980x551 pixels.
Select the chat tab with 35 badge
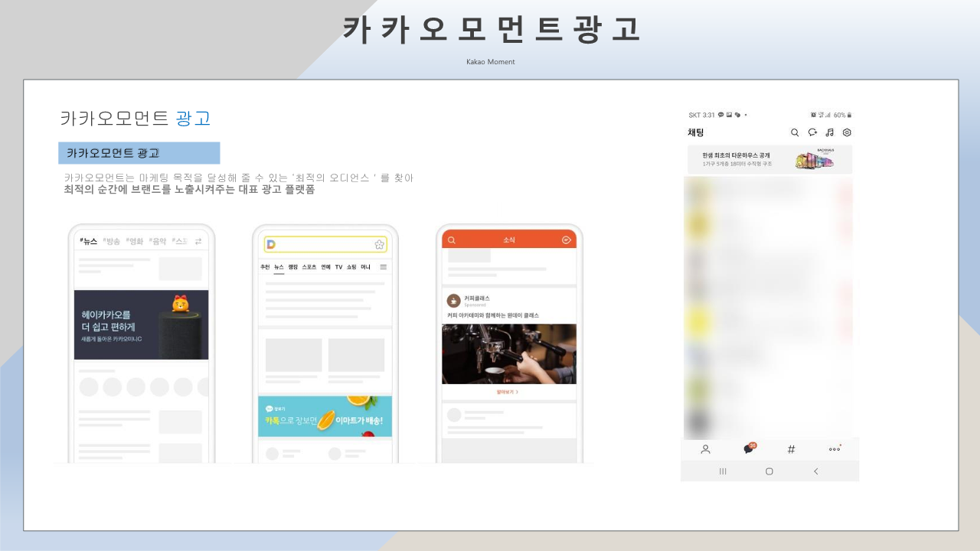[749, 449]
